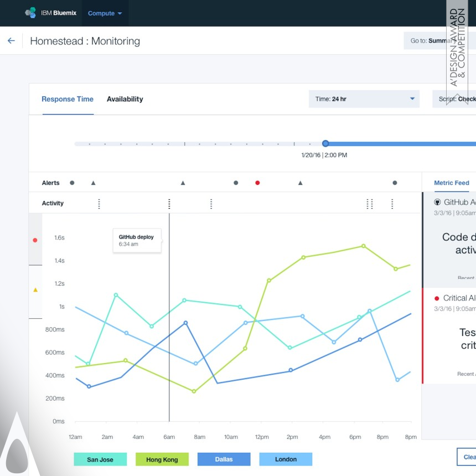Switch to the Availability tab
This screenshot has width=476, height=476.
[125, 99]
